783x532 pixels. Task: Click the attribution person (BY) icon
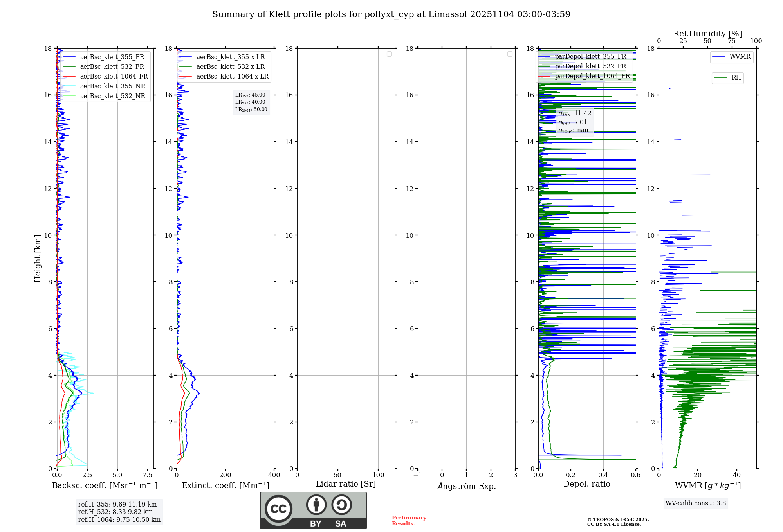tap(316, 505)
